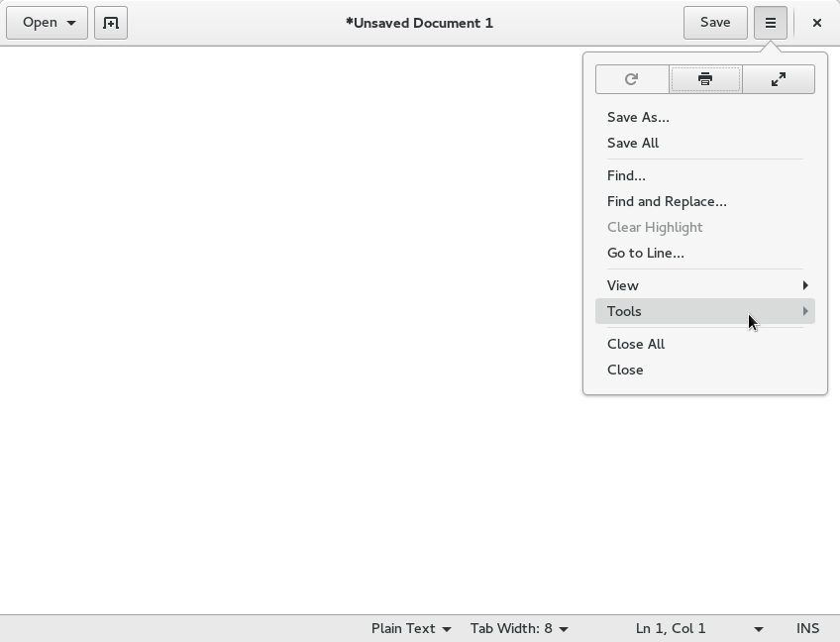Choose Save As... from the menu
This screenshot has height=642, width=840.
click(705, 117)
